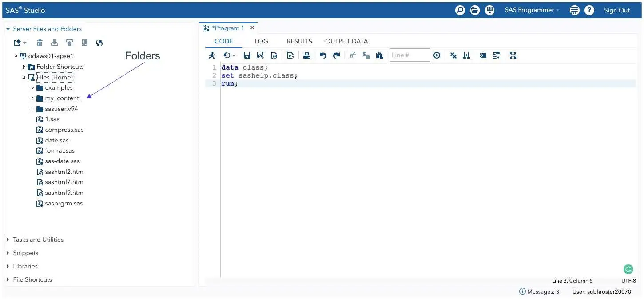Click the Open Command Line icon
This screenshot has width=644, height=299.
[483, 55]
